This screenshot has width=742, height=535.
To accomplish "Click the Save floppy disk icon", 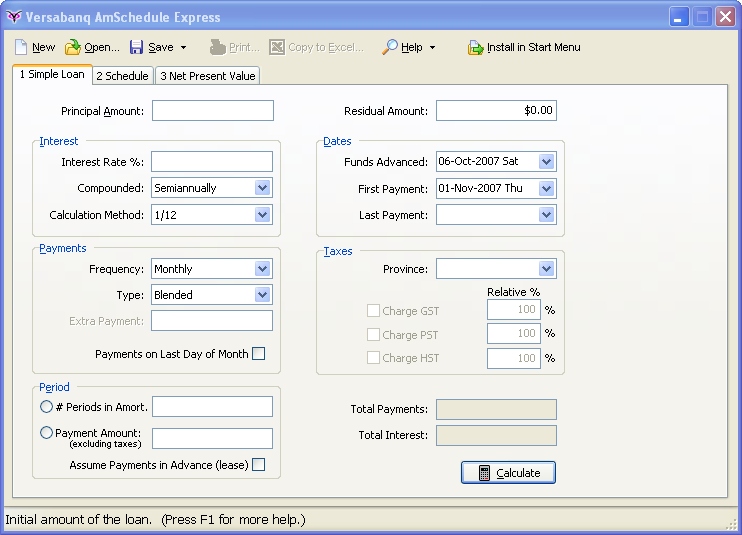I will click(136, 47).
